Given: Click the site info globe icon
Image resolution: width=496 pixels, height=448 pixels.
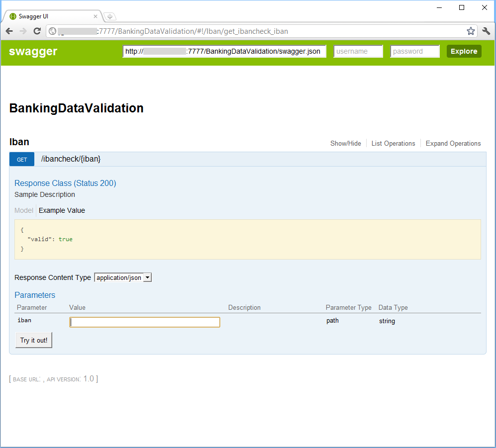Looking at the screenshot, I should click(x=52, y=31).
